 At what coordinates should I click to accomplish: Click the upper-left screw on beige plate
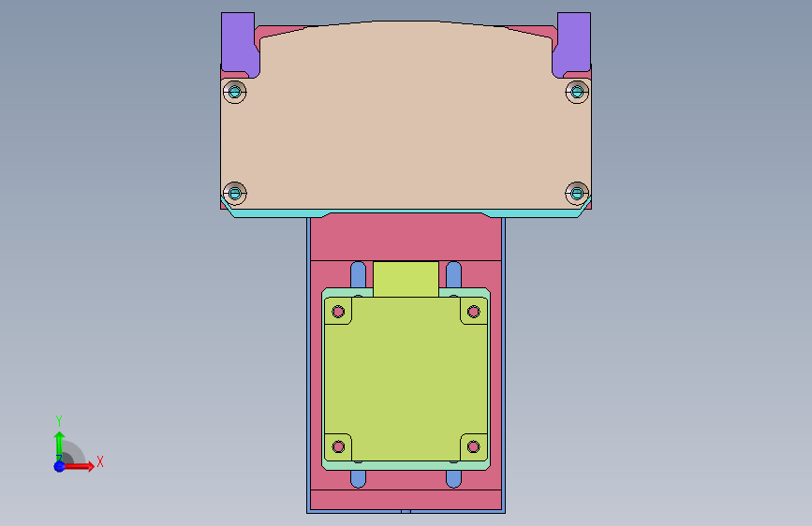coord(234,92)
